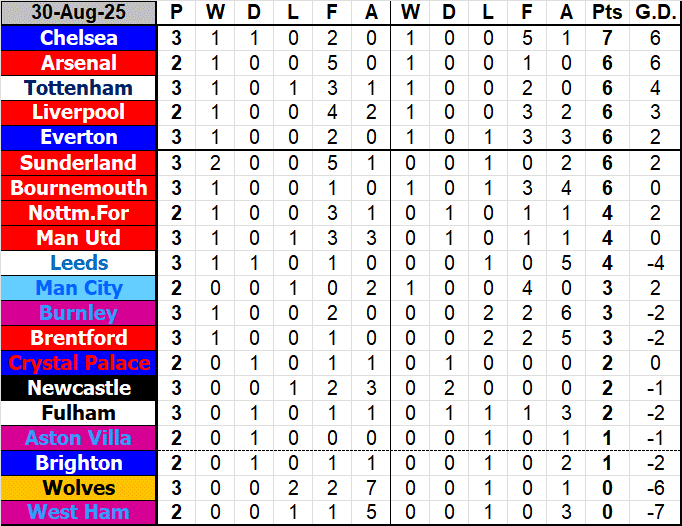
Task: Select the Arsenal team cell
Action: point(79,63)
